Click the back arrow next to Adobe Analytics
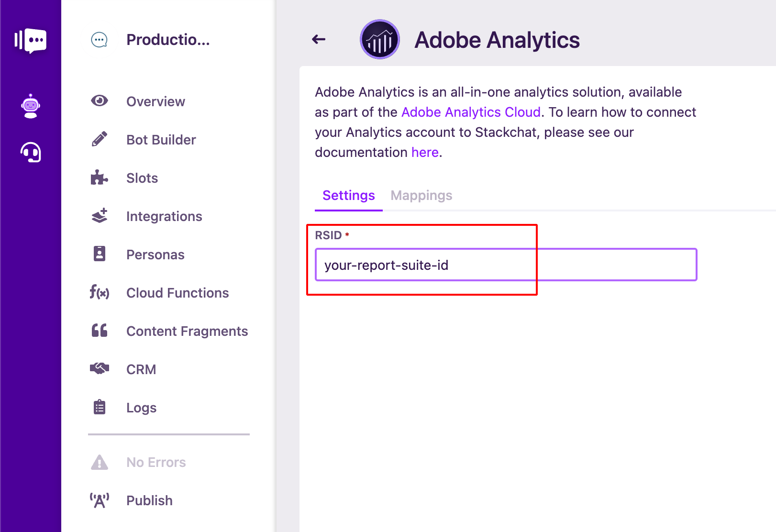This screenshot has width=776, height=532. point(319,39)
